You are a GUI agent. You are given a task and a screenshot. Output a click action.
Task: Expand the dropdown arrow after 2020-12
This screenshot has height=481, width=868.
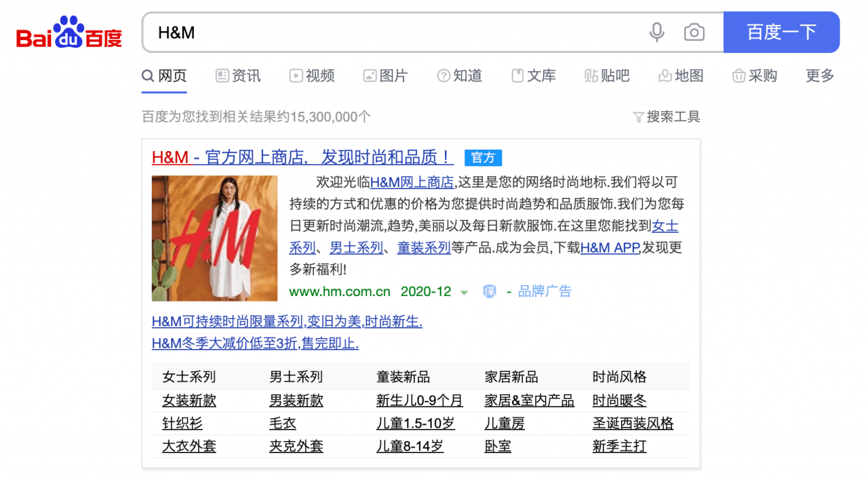[x=464, y=293]
